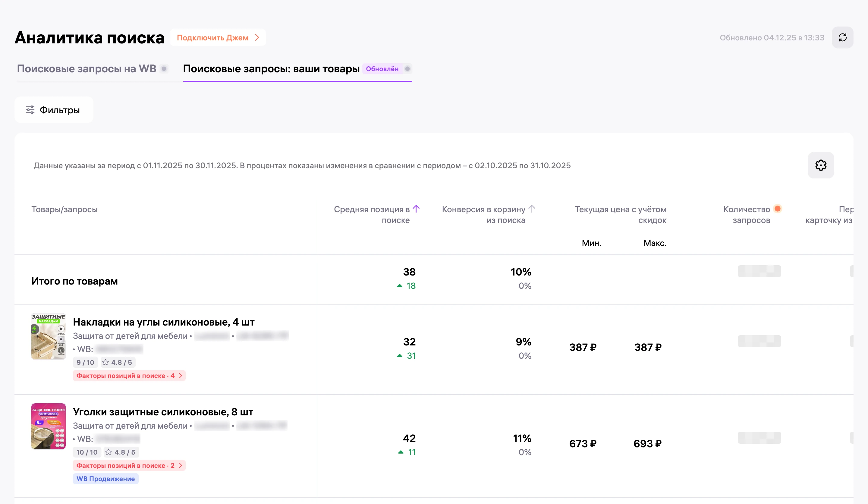Click the WB Продвижение badge
This screenshot has height=504, width=868.
pos(105,479)
